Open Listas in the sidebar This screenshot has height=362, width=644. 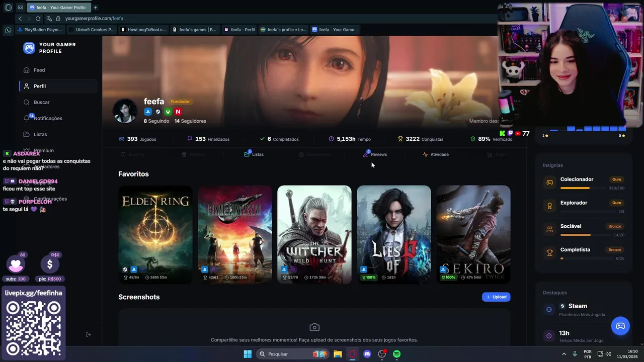click(x=35, y=134)
